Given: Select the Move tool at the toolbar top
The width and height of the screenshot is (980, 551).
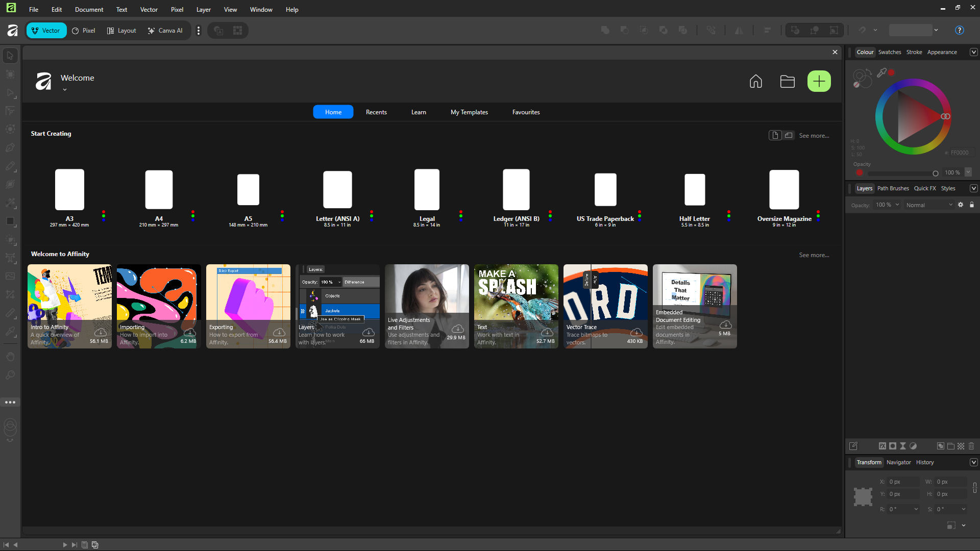Looking at the screenshot, I should pyautogui.click(x=9, y=55).
